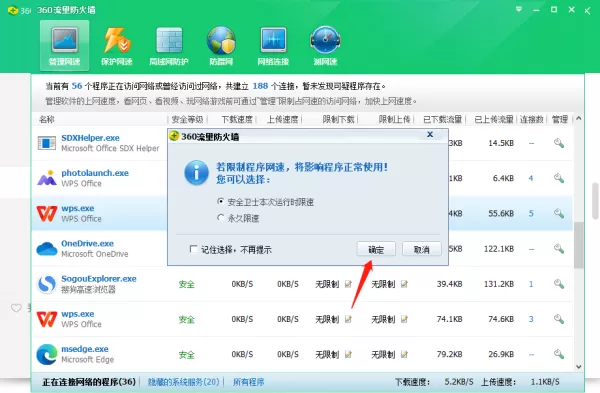Click the heart icon at left edge

point(16,308)
